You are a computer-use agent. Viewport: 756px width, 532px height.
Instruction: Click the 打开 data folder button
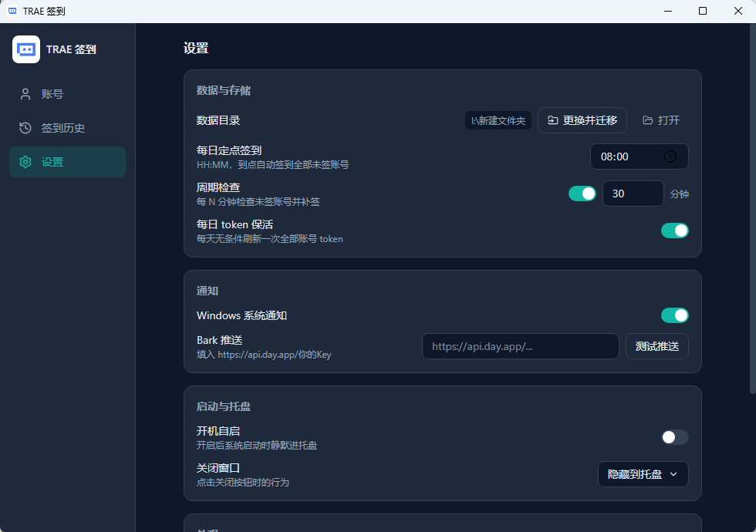click(x=661, y=120)
